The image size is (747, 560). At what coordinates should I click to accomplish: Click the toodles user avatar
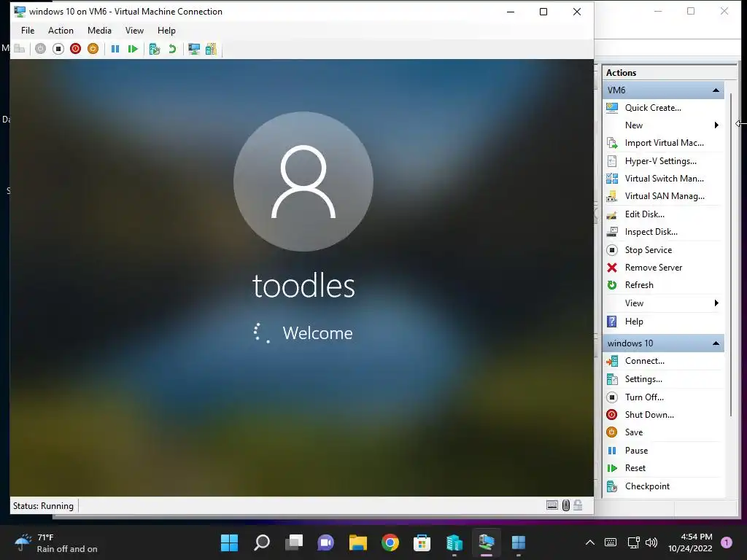point(303,182)
